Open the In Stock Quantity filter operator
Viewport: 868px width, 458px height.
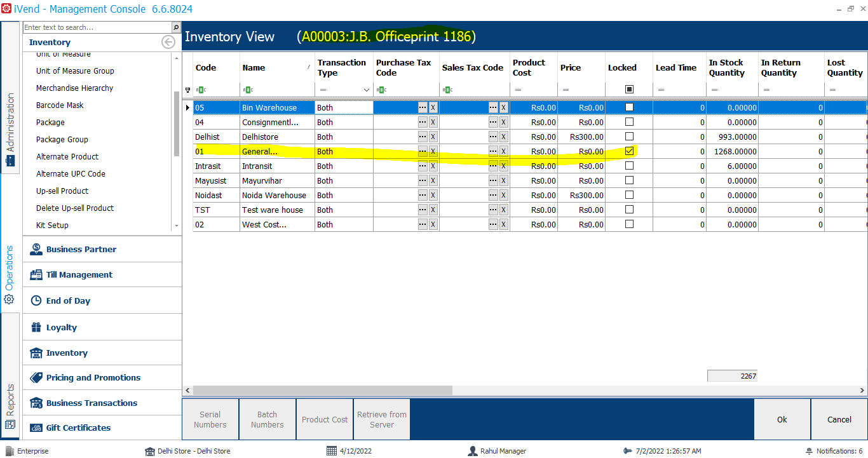[x=714, y=90]
